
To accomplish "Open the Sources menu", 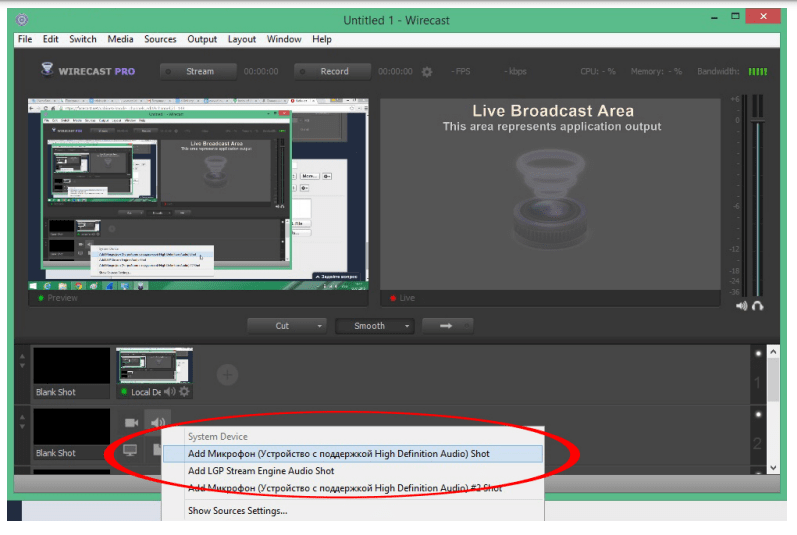I will click(160, 39).
